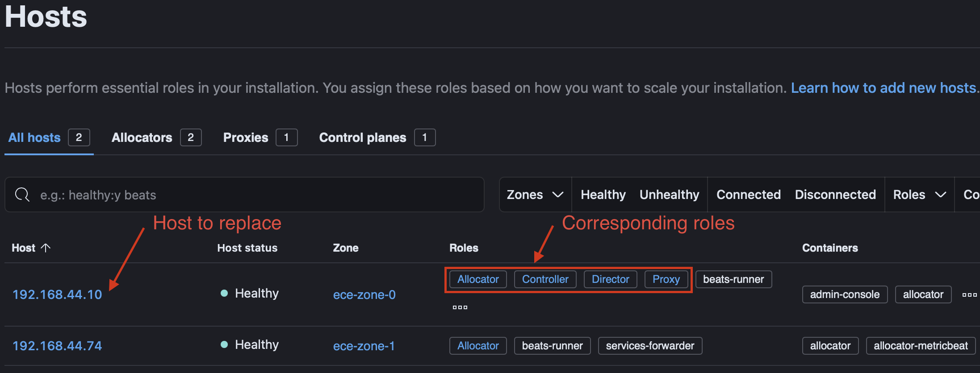
Task: Open the Control planes tab
Action: tap(362, 137)
